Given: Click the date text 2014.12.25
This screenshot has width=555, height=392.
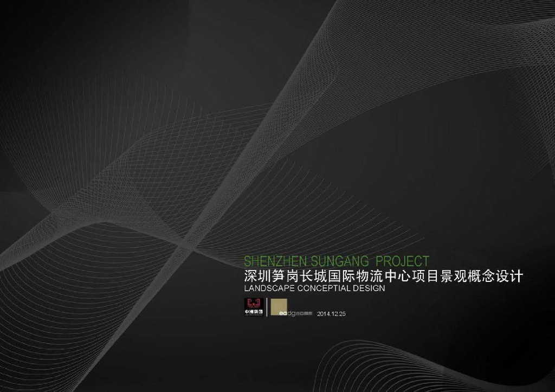Looking at the screenshot, I should tap(331, 313).
